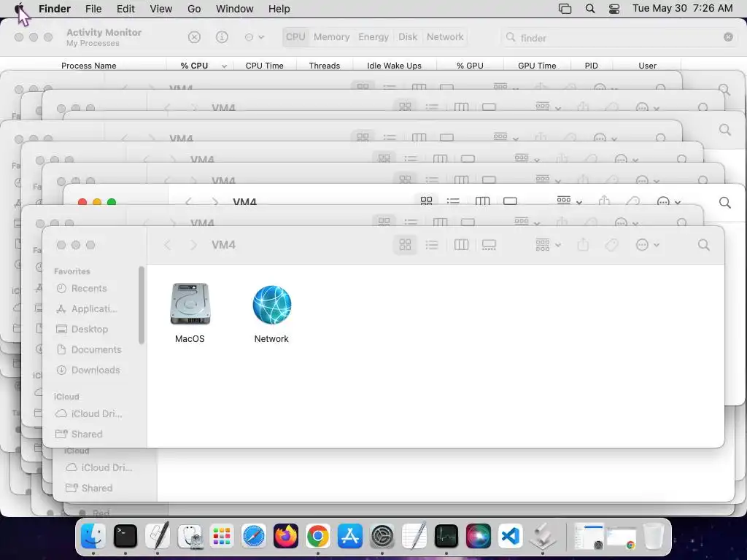Switch to Disk tab in Activity Monitor
This screenshot has width=747, height=560.
pos(408,37)
